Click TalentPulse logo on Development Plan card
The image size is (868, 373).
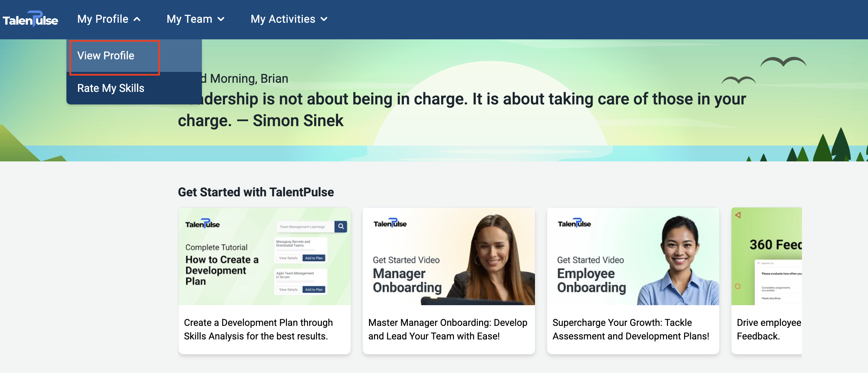click(x=202, y=224)
